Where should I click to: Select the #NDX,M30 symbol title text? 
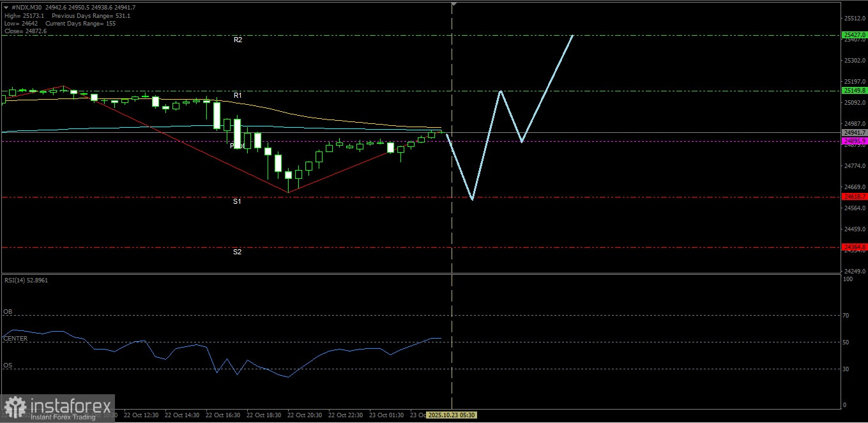[27, 7]
